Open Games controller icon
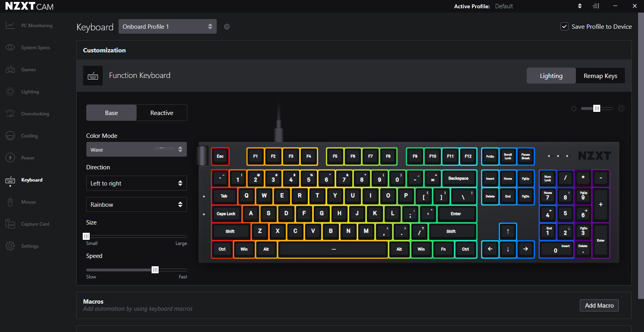 10,69
